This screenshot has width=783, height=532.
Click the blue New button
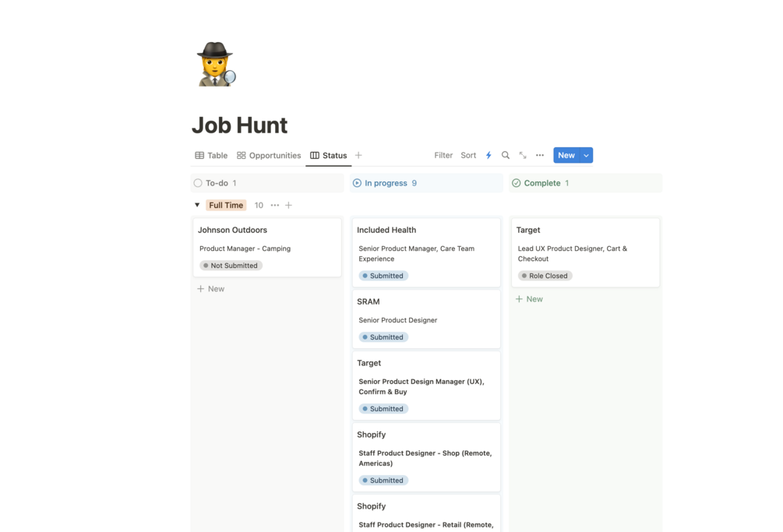[566, 155]
